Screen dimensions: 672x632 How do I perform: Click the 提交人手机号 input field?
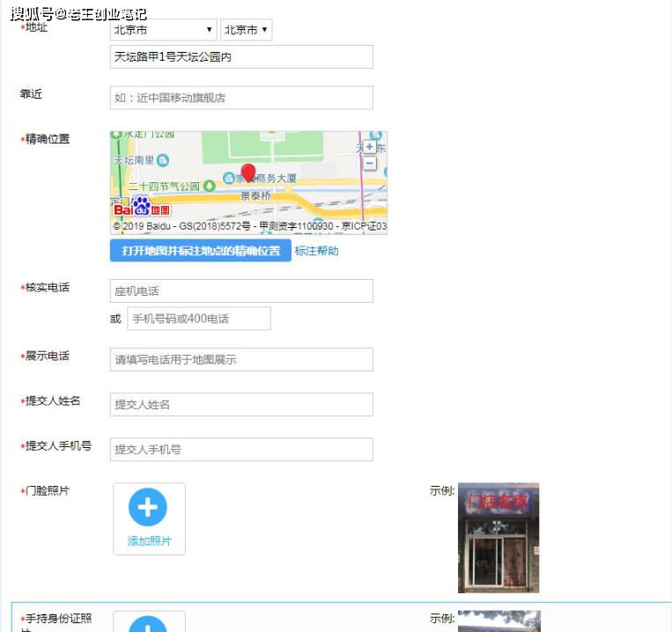point(241,450)
